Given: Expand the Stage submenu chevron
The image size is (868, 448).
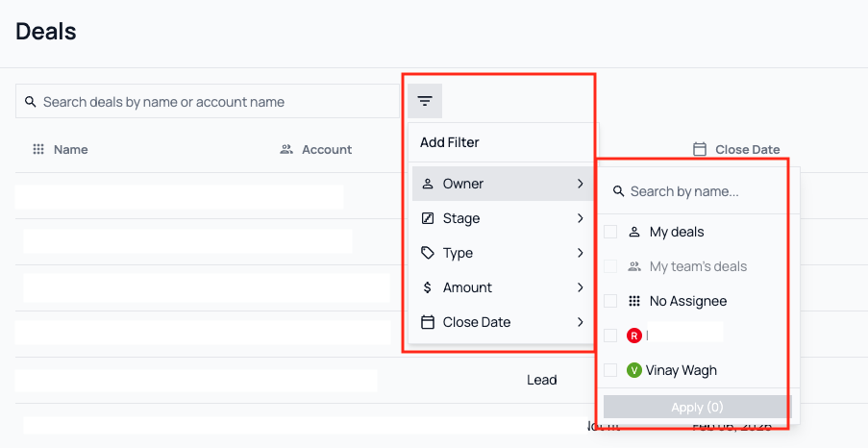Looking at the screenshot, I should point(581,218).
